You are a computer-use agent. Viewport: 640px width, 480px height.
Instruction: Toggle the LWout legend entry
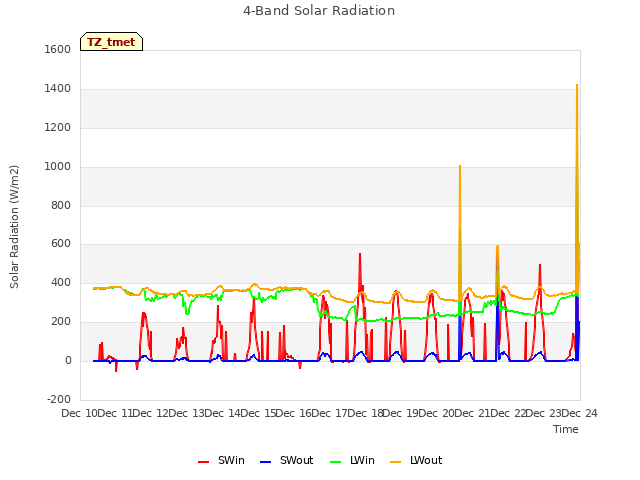pos(416,460)
